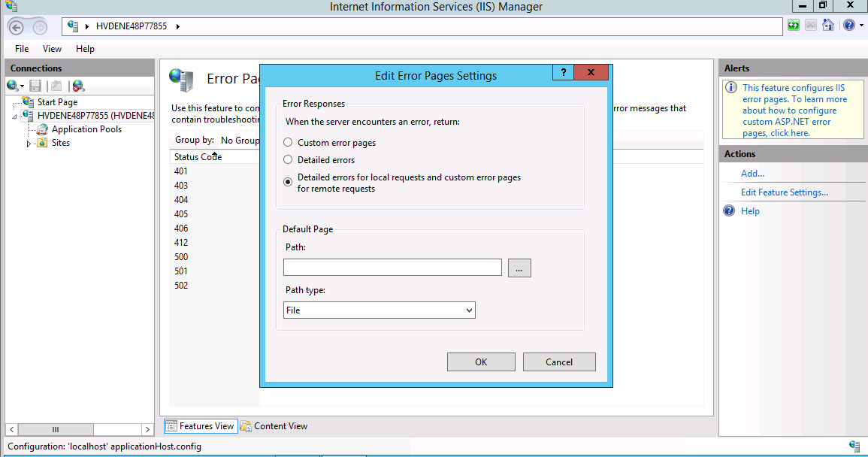The image size is (868, 457).
Task: Select Custom error pages radio option
Action: pos(288,142)
